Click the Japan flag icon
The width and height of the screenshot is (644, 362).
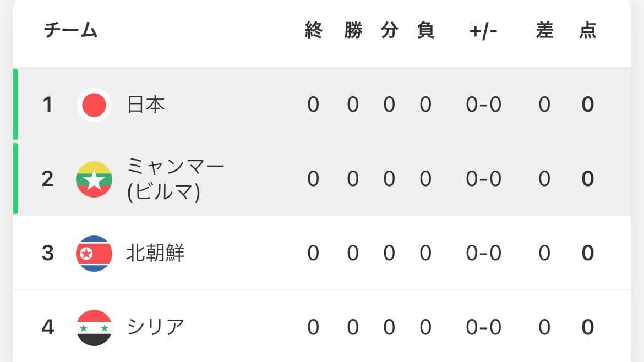tap(94, 105)
